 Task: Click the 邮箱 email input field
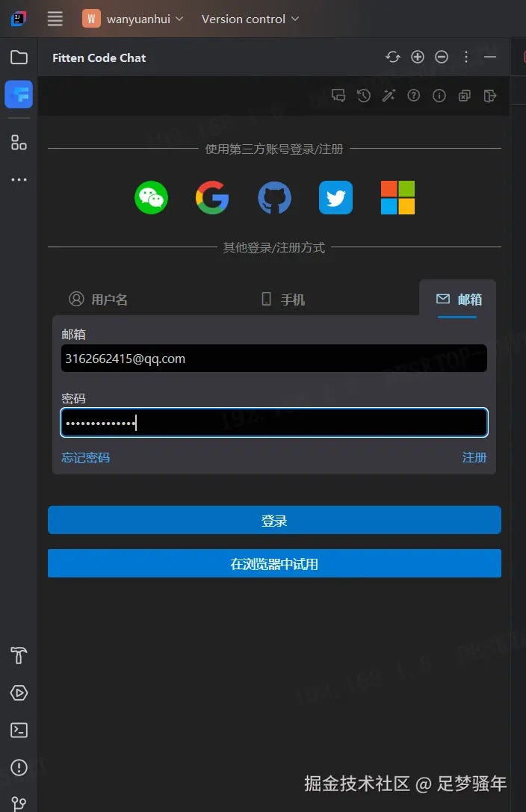(x=274, y=359)
